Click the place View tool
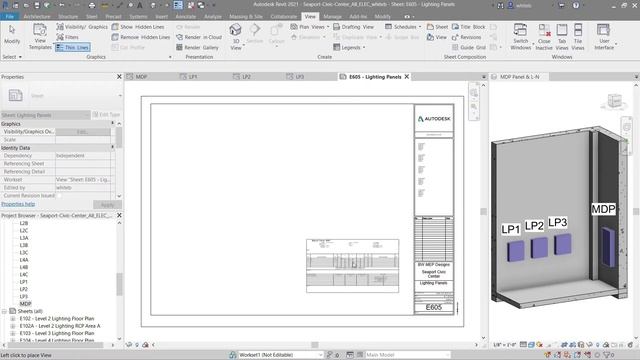640x360 pixels. click(437, 37)
